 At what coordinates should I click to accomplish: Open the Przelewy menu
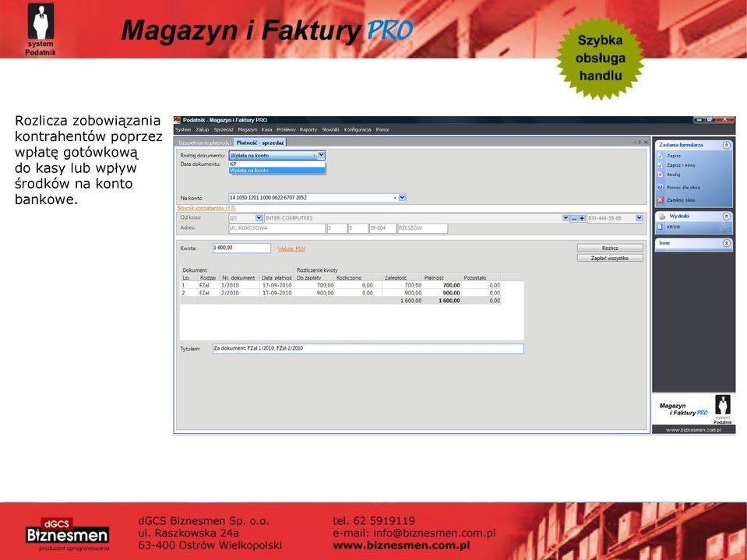(x=286, y=129)
